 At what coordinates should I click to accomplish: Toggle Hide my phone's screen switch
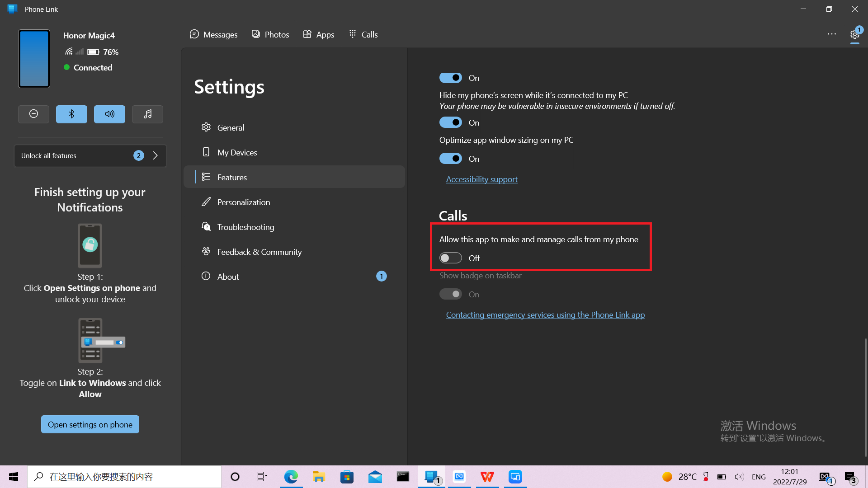[x=450, y=122]
